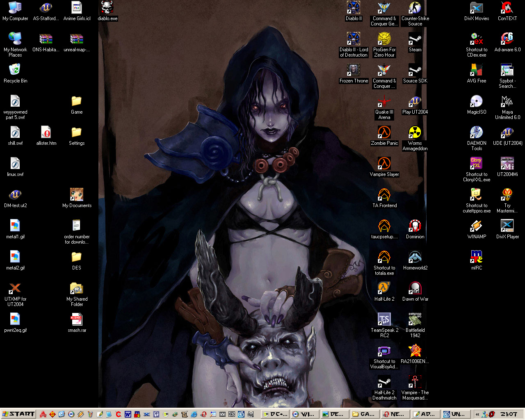Click the system tray clock 21:07

pos(509,414)
